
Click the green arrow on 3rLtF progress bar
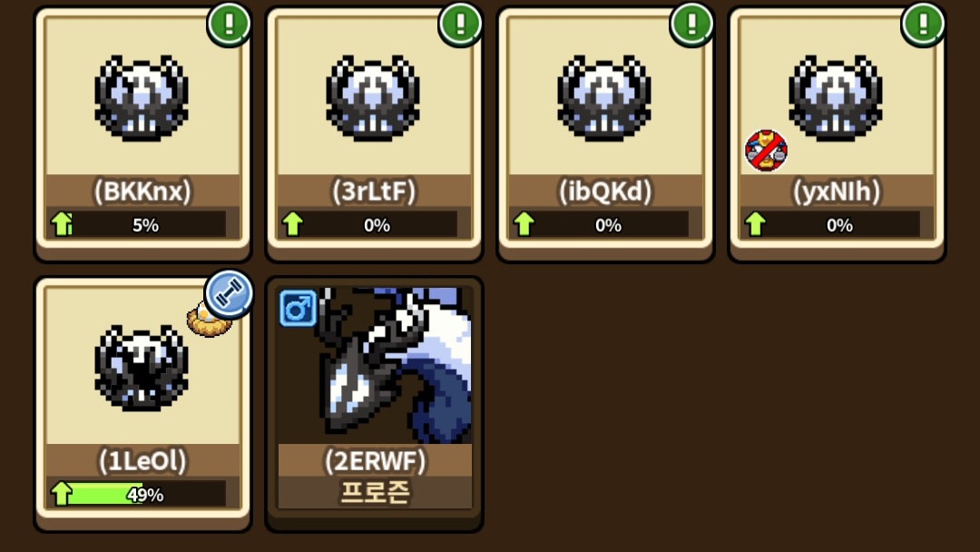[x=292, y=223]
